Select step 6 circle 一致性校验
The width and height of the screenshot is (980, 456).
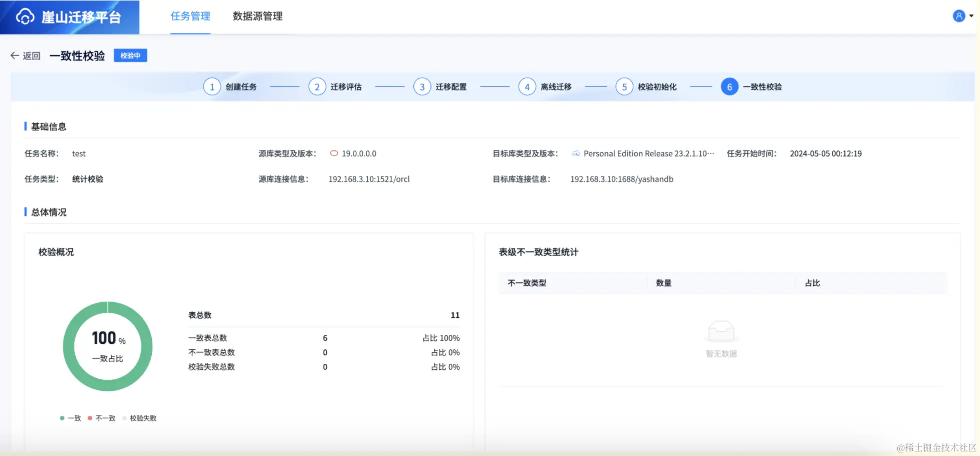(x=729, y=87)
